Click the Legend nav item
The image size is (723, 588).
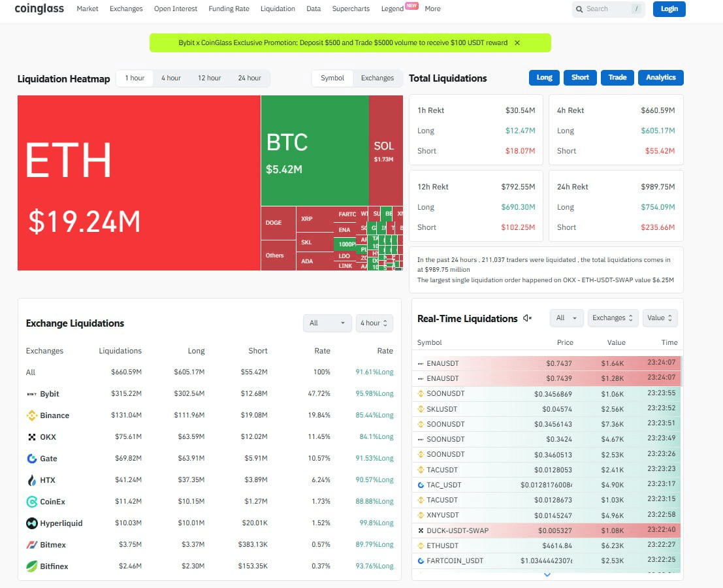pos(393,8)
